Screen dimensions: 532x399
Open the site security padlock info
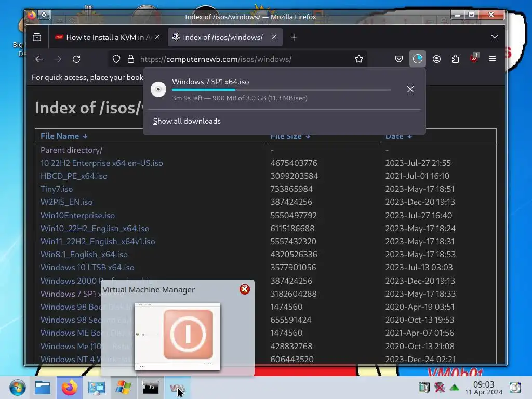(130, 59)
